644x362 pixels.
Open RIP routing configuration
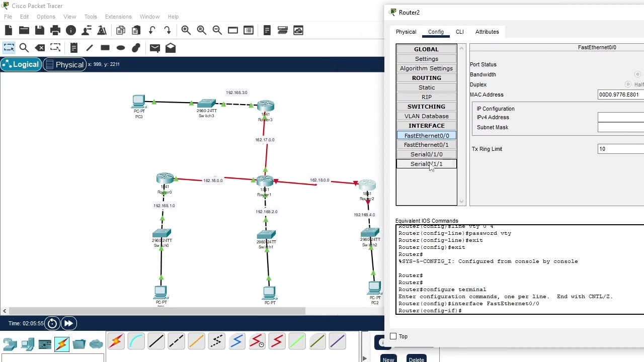427,97
